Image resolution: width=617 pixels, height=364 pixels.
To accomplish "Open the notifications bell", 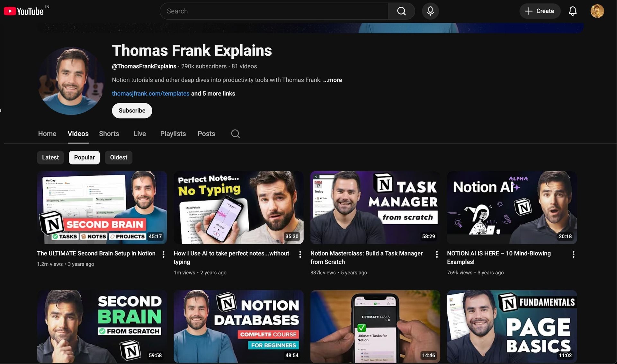I will point(572,11).
